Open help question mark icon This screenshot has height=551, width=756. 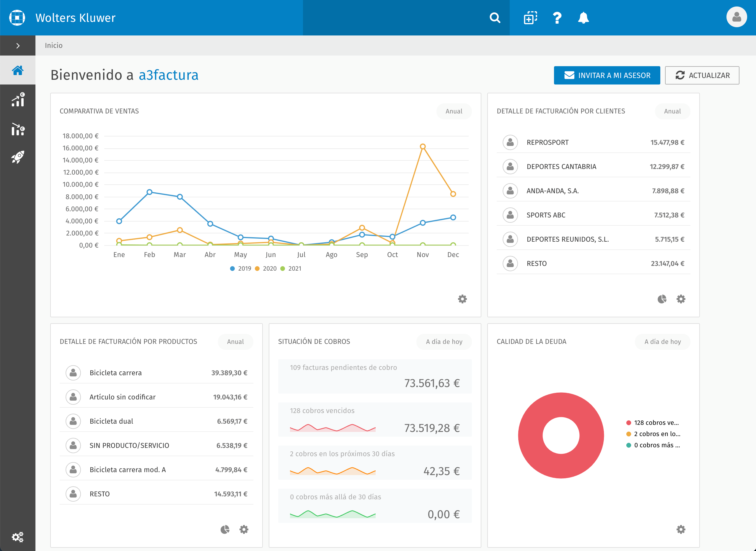coord(557,18)
